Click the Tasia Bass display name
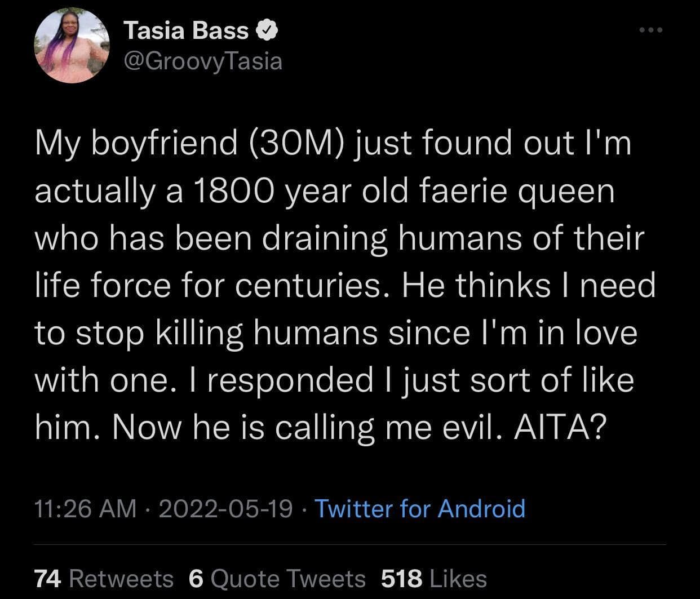Image resolution: width=700 pixels, height=599 pixels. point(186,31)
